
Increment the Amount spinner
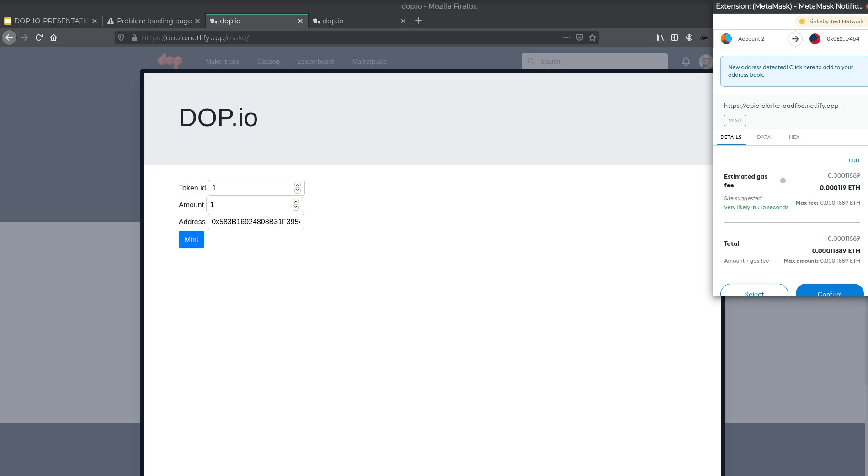point(296,202)
